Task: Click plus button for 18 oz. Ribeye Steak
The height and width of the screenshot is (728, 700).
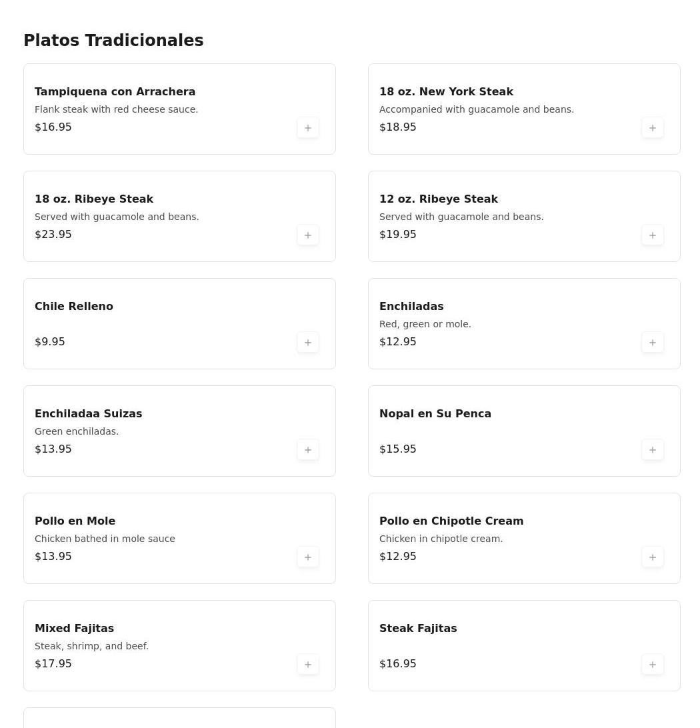Action: point(308,235)
